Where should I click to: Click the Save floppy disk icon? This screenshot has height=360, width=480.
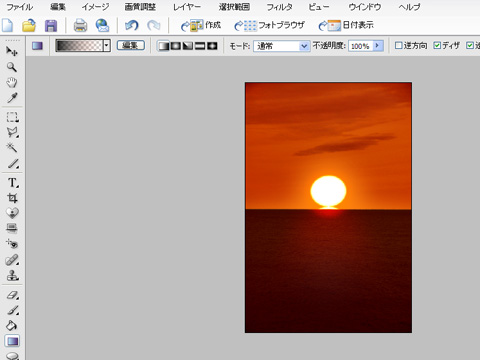[51, 26]
